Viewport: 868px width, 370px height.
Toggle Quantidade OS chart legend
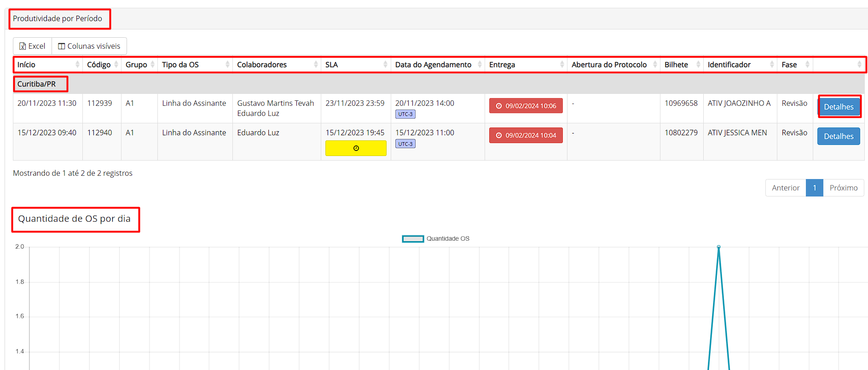pos(435,238)
